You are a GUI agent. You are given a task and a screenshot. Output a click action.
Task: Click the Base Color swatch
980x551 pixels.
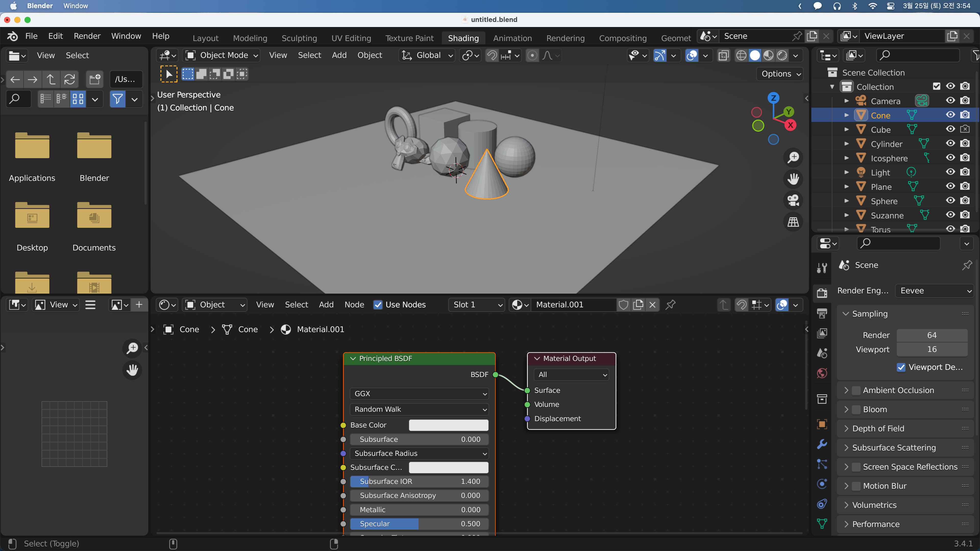coord(449,425)
